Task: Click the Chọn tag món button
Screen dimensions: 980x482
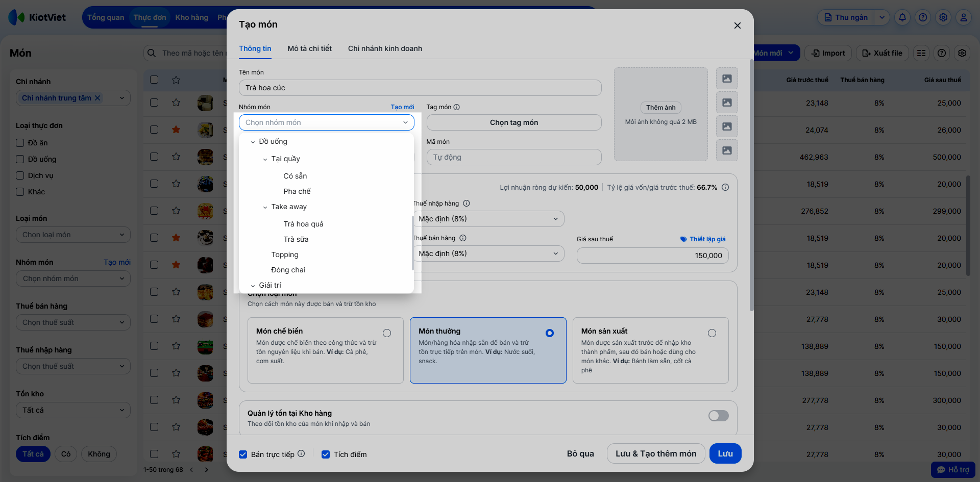Action: coord(514,122)
